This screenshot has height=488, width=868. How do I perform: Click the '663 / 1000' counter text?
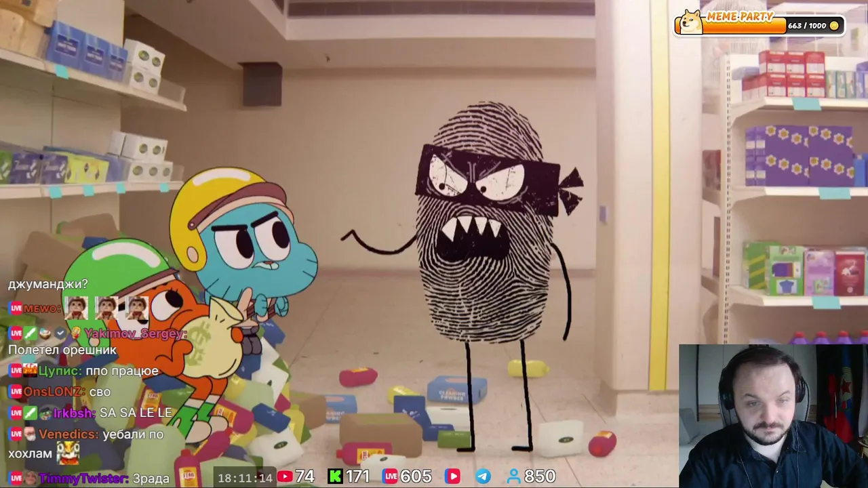(807, 26)
